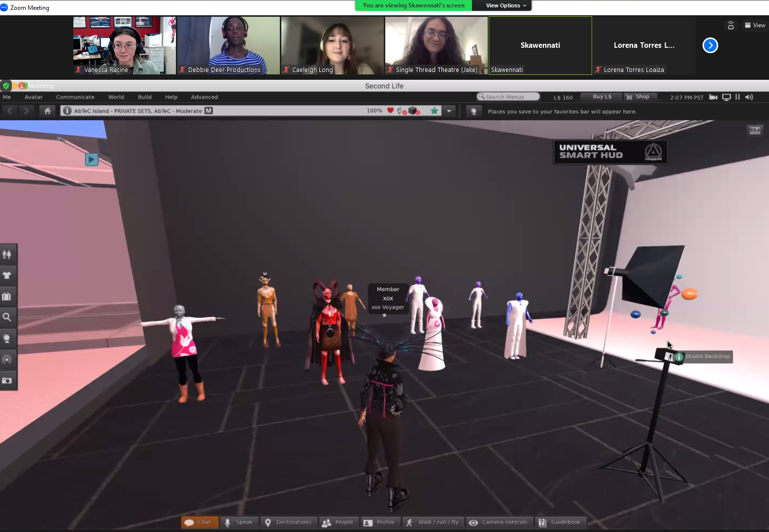Screen dimensions: 769x532
Task: Expand Zoom View Options dropdown
Action: point(506,5)
